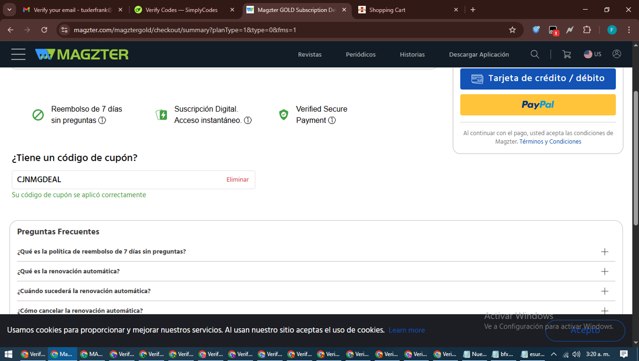Open a new browser tab
The width and height of the screenshot is (639, 361).
tap(473, 10)
